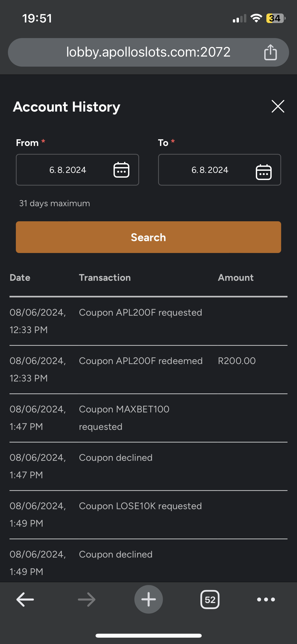Go back using browser back arrow

(x=25, y=599)
